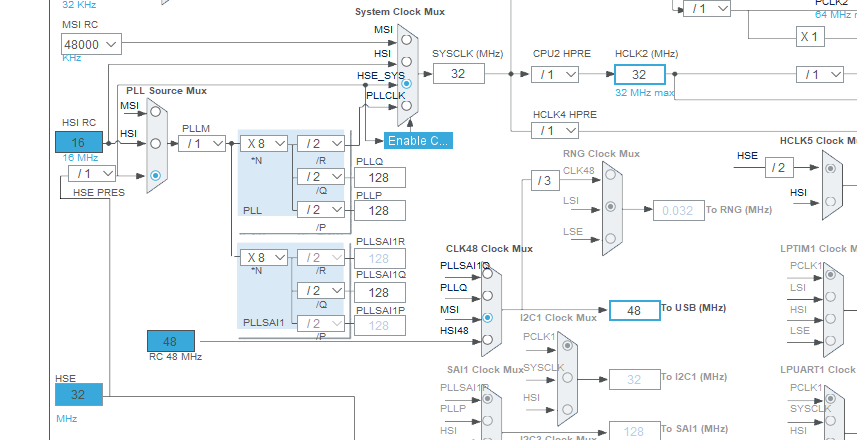Select CLK48 in RNG Clock Mux
The width and height of the screenshot is (857, 440).
pos(611,175)
